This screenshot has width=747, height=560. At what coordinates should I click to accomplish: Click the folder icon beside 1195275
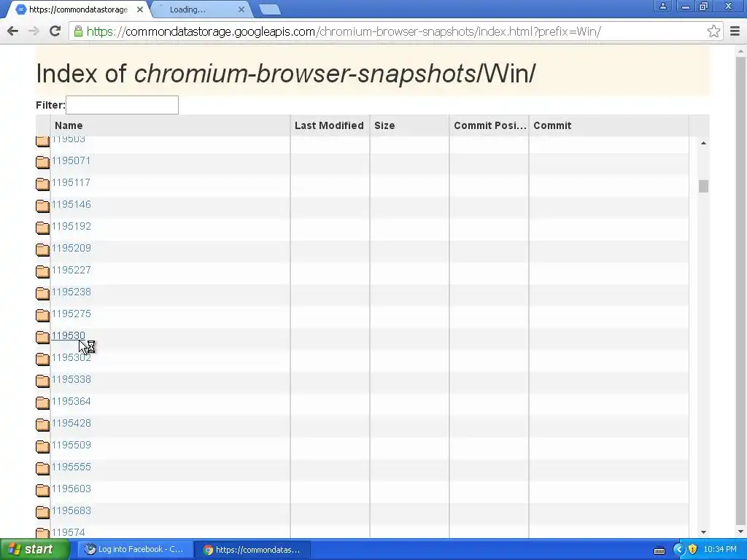point(42,316)
